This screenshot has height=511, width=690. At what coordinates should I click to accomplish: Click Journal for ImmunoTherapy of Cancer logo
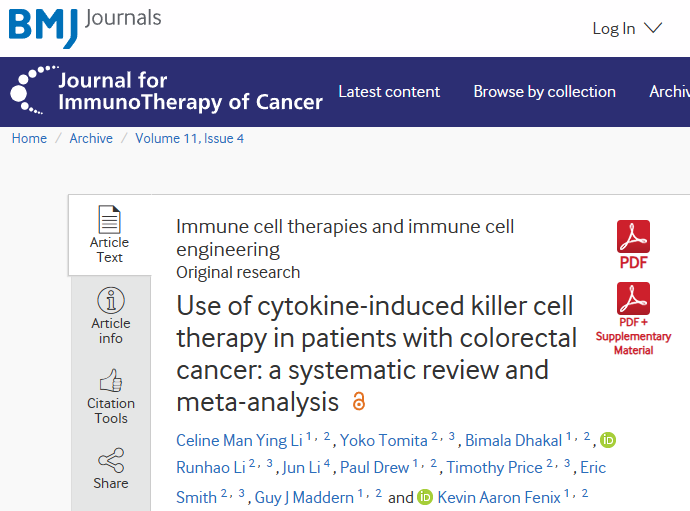point(166,91)
